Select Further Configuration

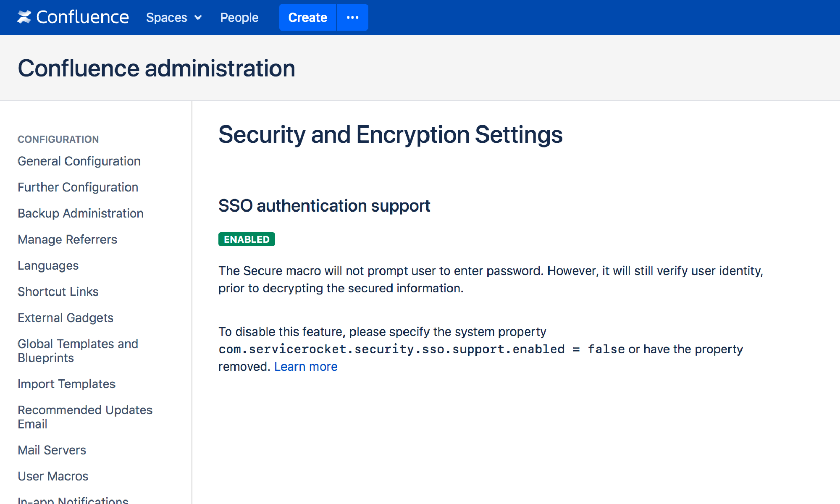[78, 187]
